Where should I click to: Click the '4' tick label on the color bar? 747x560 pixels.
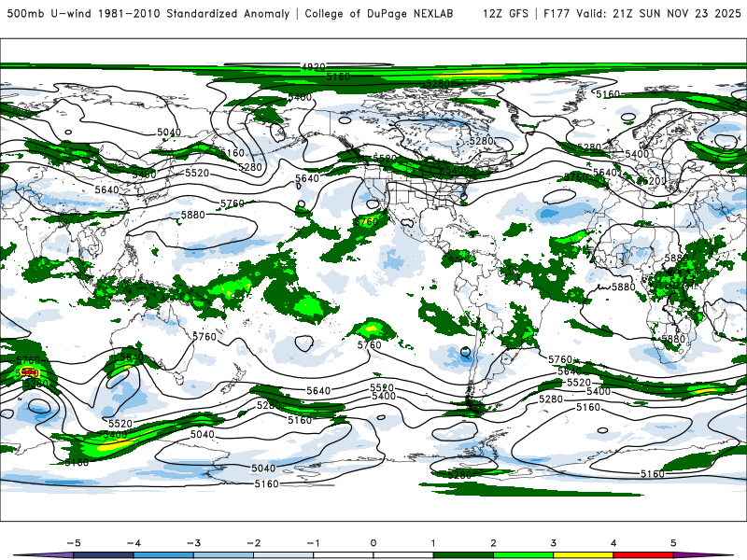tap(613, 543)
